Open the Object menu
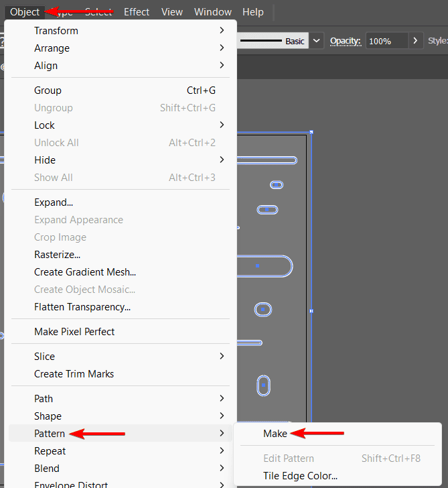448x488 pixels. [25, 12]
